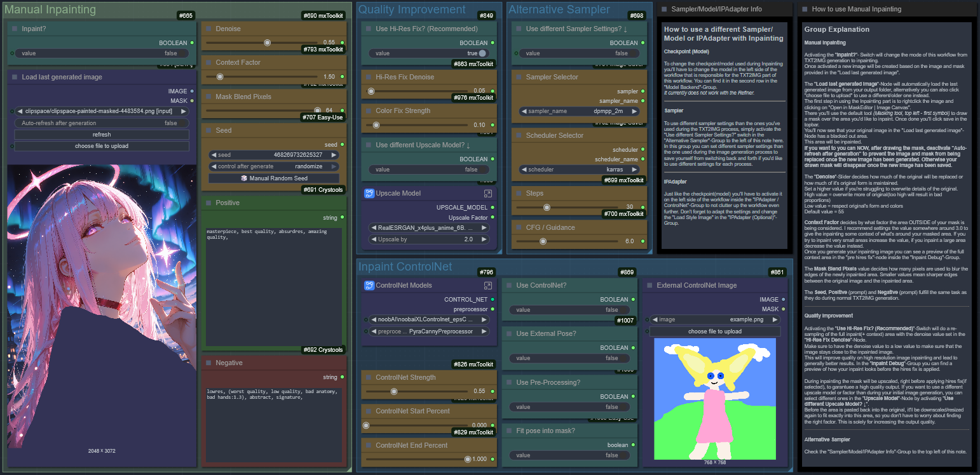Viewport: 980px width, 475px height.
Task: Click the Manual Random Seed button
Action: pos(274,178)
